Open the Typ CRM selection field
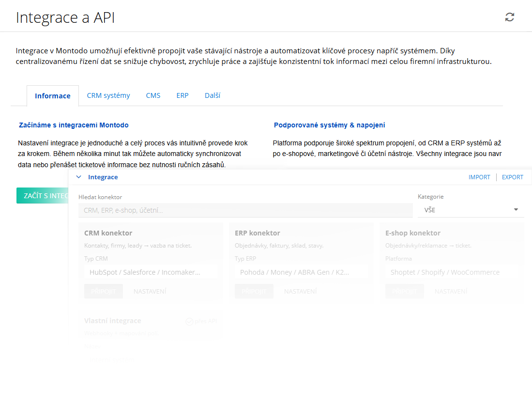The height and width of the screenshot is (407, 532). (x=151, y=272)
